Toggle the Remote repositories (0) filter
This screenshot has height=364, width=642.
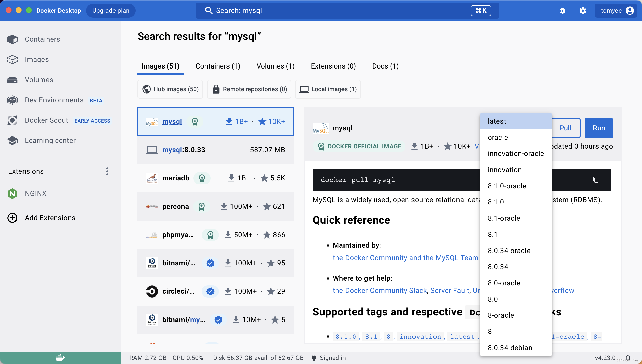pos(249,89)
